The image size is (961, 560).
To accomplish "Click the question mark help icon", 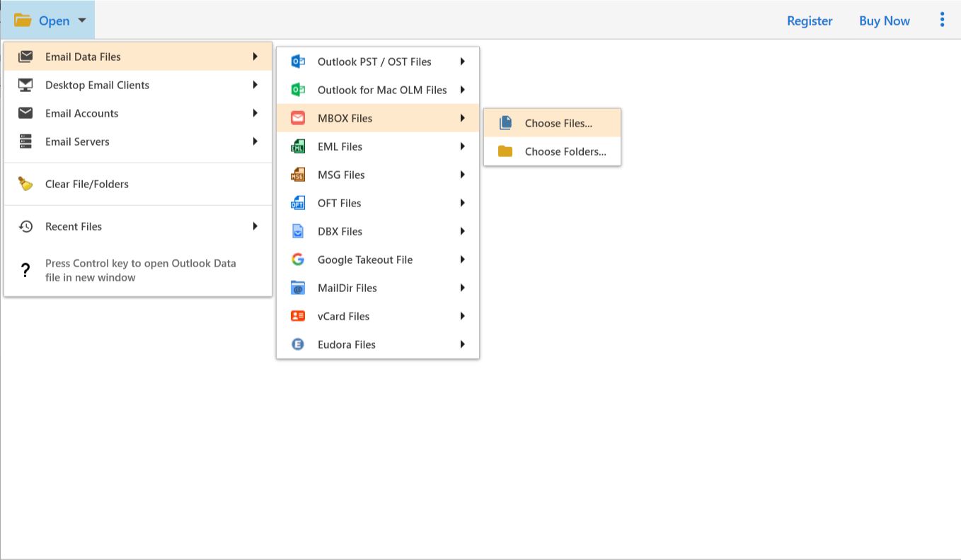I will [25, 270].
